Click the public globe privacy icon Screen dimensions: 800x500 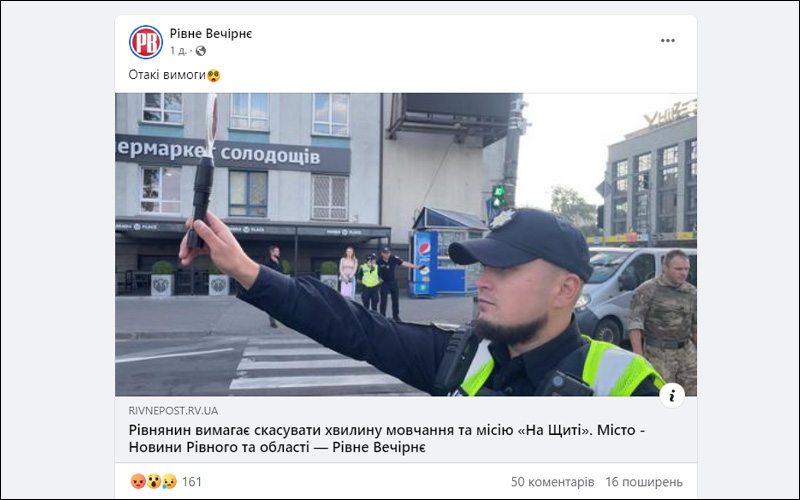(x=201, y=51)
